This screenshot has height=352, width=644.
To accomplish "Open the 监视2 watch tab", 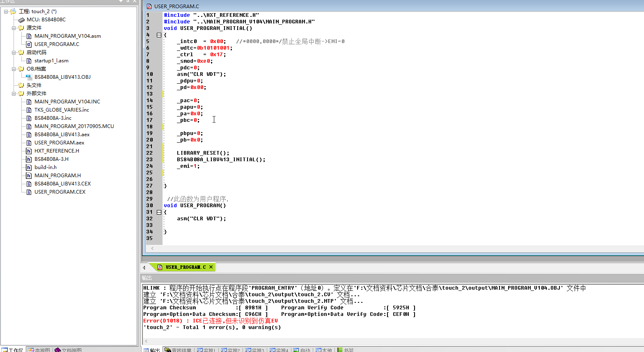I will 231,350.
